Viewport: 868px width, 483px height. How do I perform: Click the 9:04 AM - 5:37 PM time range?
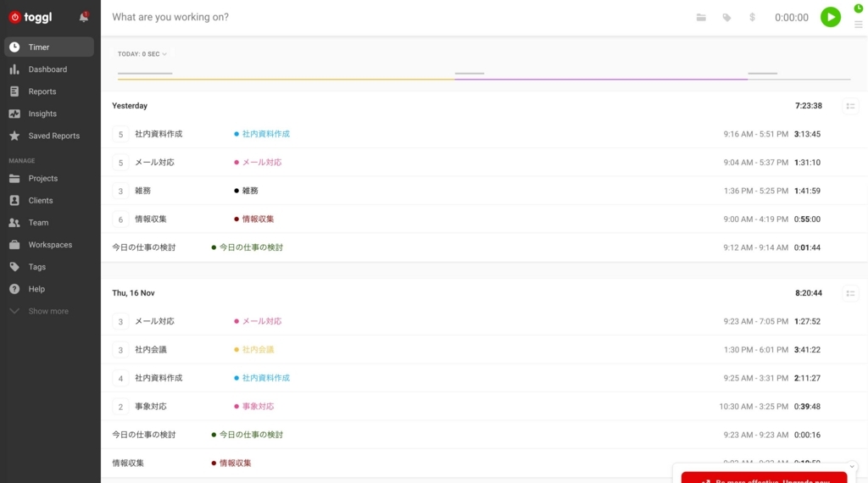pos(755,162)
